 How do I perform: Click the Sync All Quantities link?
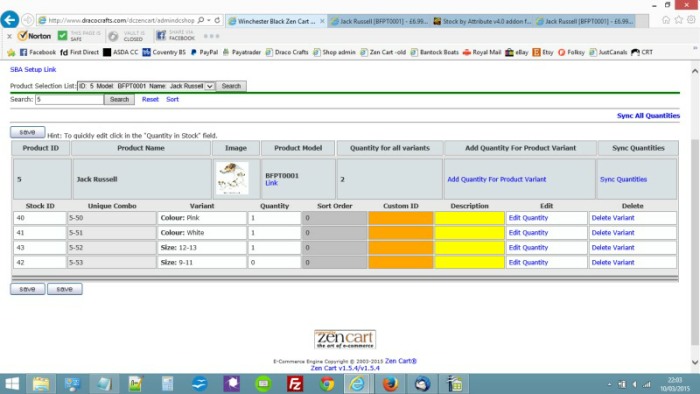[648, 116]
